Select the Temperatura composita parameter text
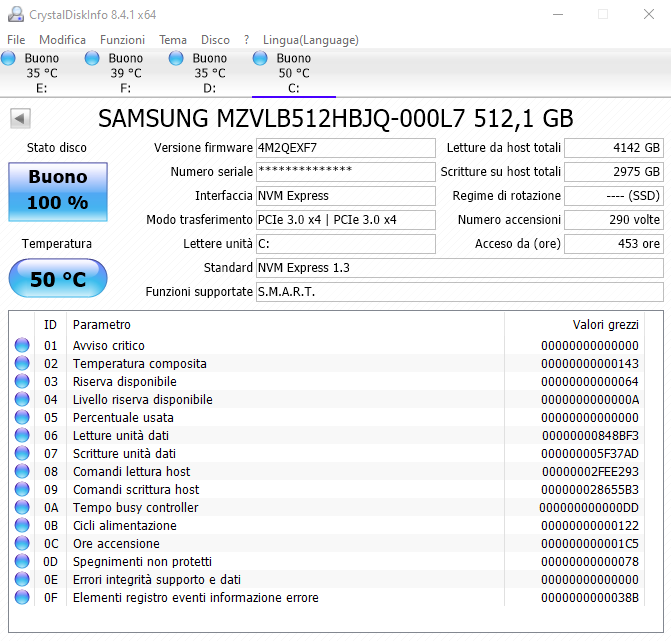This screenshot has width=671, height=641. click(x=140, y=364)
